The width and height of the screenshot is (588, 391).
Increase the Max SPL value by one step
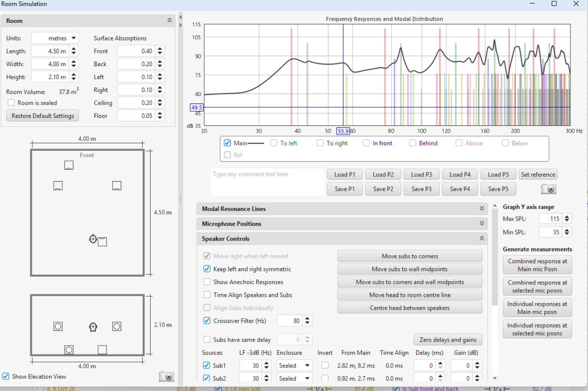coord(567,217)
